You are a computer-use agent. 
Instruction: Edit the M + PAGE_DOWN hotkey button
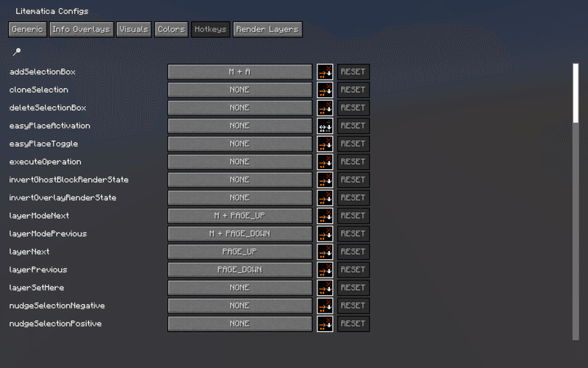coord(240,234)
